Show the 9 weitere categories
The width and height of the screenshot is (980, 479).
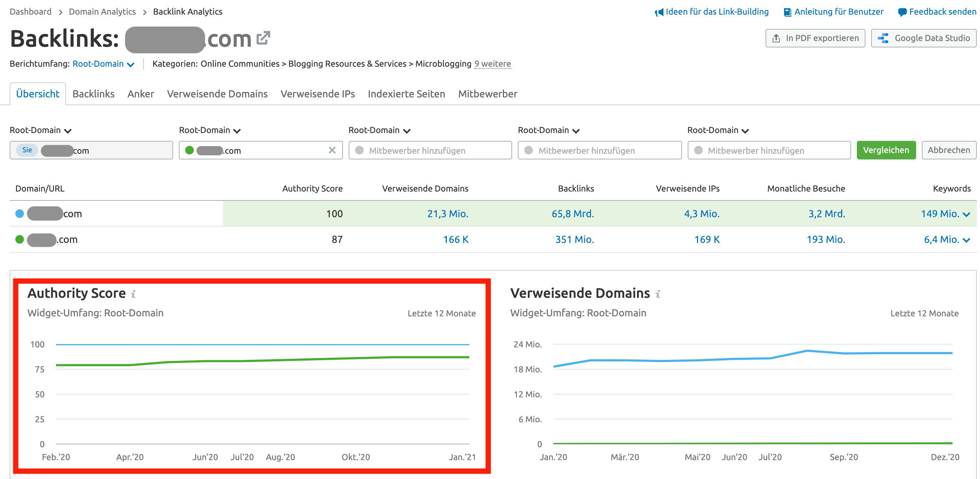[492, 64]
